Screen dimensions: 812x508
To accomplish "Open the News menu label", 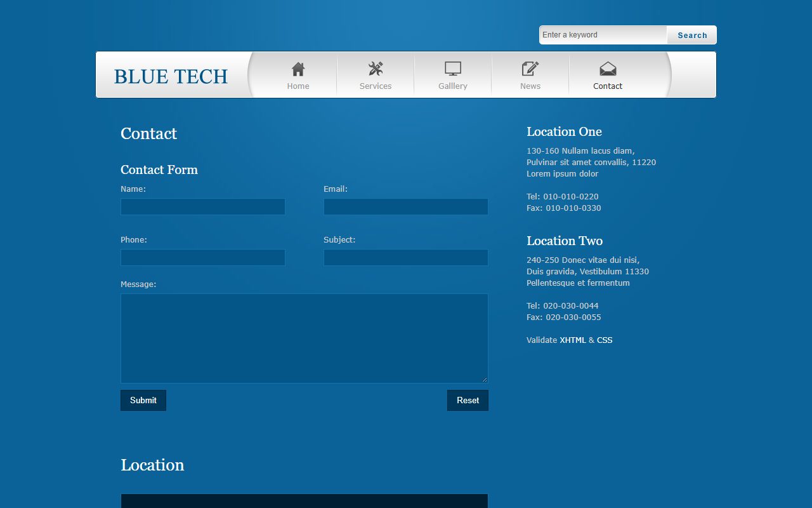I will pos(530,86).
